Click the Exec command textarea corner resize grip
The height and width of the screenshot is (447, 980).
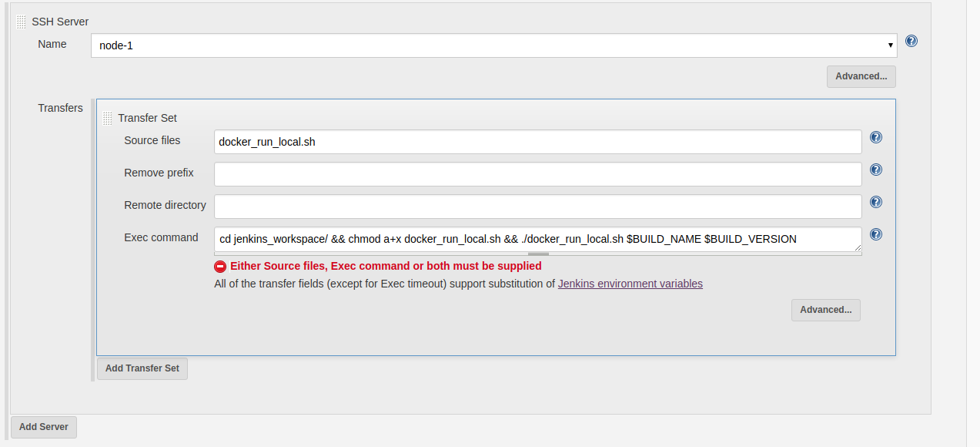click(858, 247)
